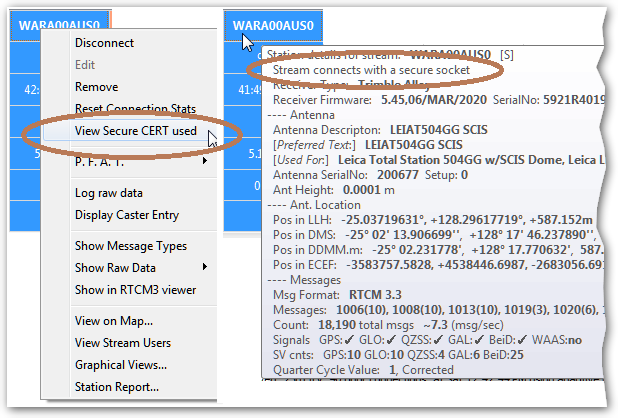This screenshot has height=418, width=618.
Task: Click the P. F. A. T. menu item label
Action: [x=98, y=160]
